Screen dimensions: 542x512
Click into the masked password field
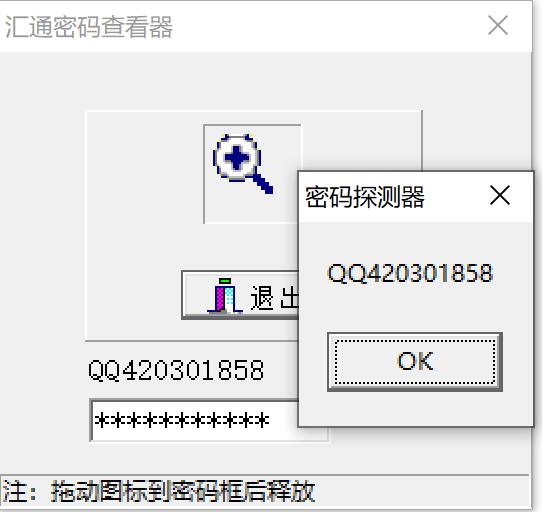[194, 420]
